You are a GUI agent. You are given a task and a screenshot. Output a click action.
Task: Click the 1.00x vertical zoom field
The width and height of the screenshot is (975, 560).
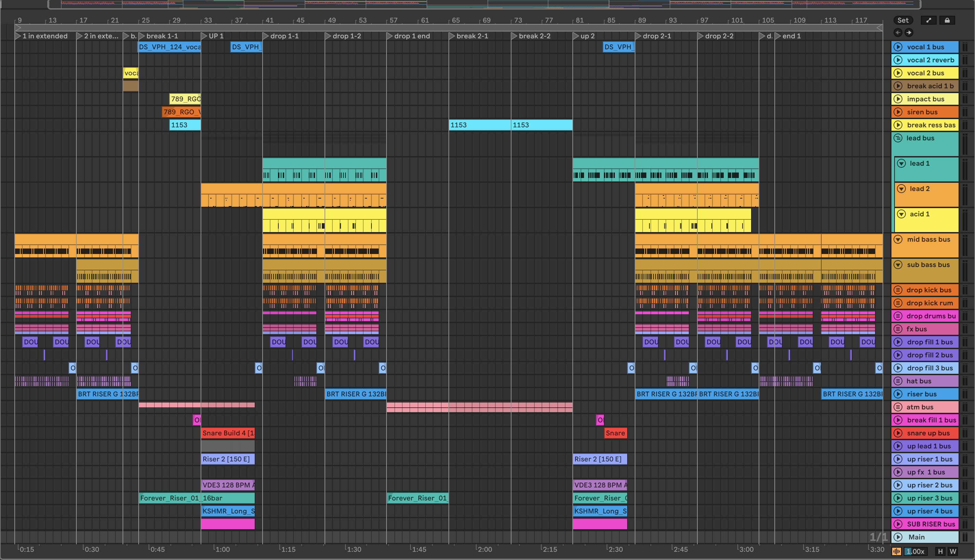click(x=915, y=551)
